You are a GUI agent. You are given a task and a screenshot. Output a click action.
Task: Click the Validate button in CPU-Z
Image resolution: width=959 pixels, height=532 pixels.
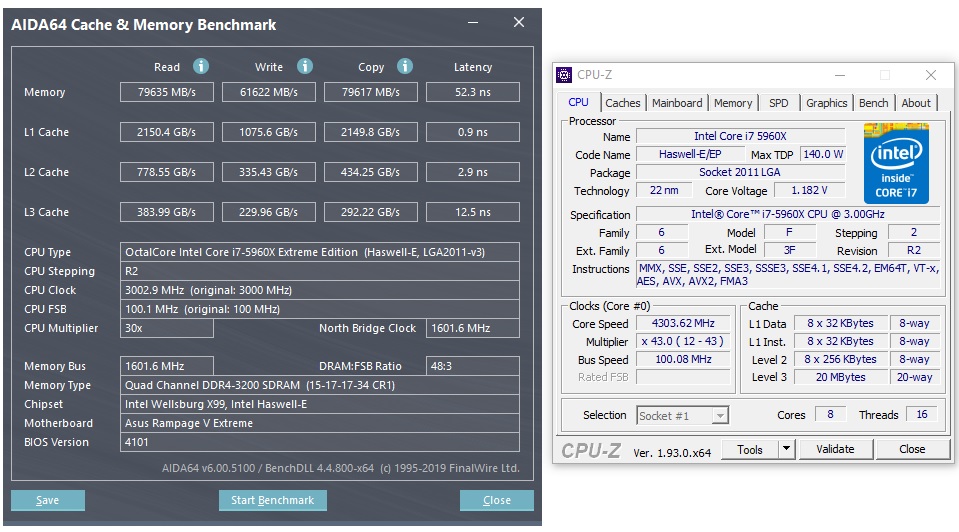point(835,449)
